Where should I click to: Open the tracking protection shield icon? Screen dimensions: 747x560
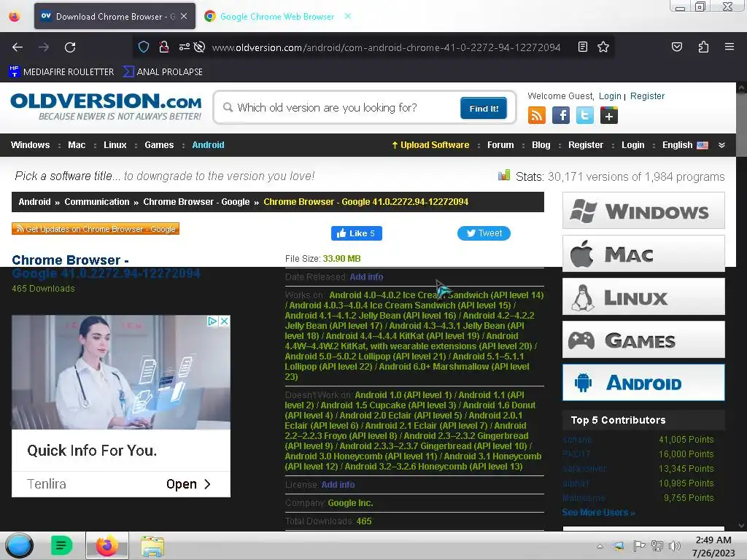(x=144, y=47)
